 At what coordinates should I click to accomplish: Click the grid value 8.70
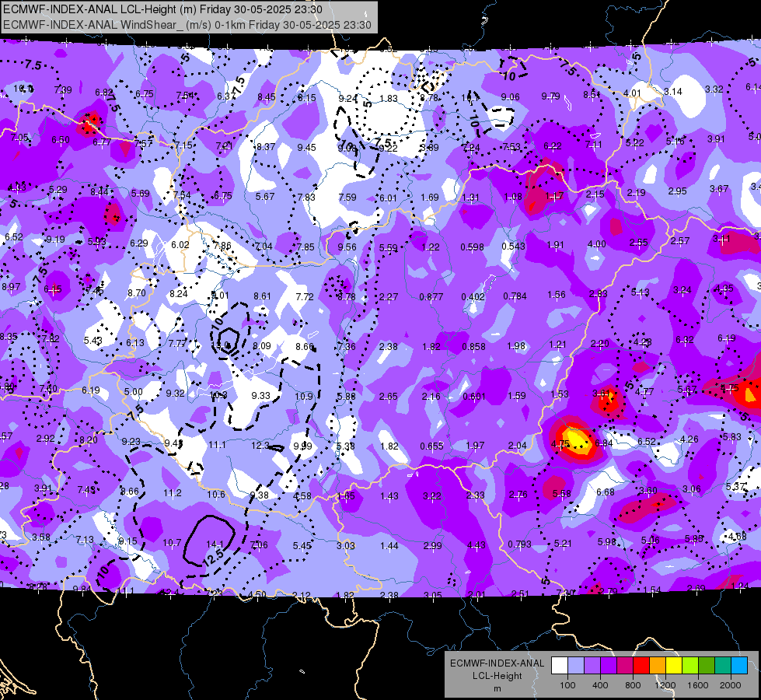(x=137, y=293)
